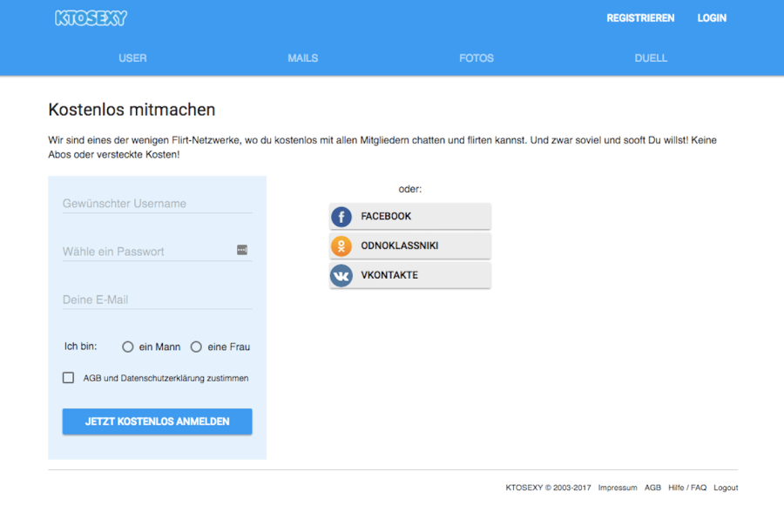The height and width of the screenshot is (532, 784).
Task: Open the Impressum footer link
Action: pyautogui.click(x=618, y=488)
